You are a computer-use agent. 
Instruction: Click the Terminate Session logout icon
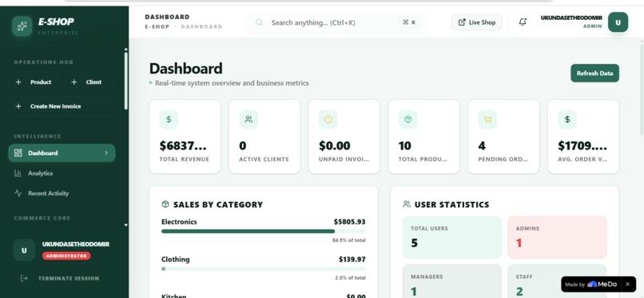24,278
